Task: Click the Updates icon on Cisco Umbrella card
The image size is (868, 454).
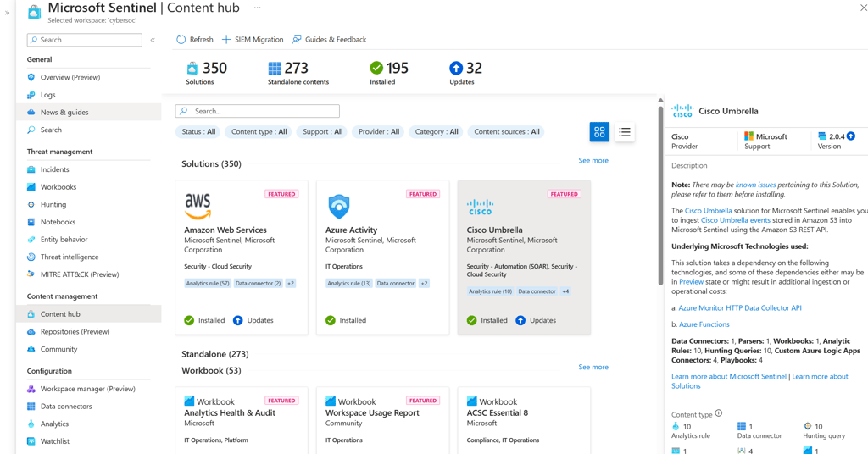Action: [520, 320]
